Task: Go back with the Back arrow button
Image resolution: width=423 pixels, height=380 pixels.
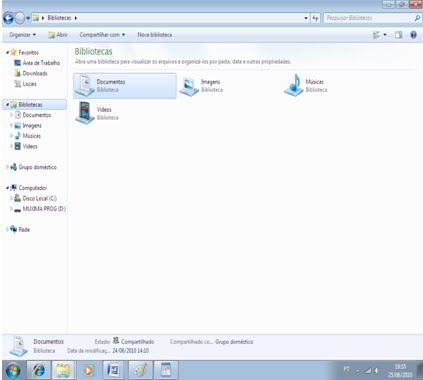Action: 8,18
